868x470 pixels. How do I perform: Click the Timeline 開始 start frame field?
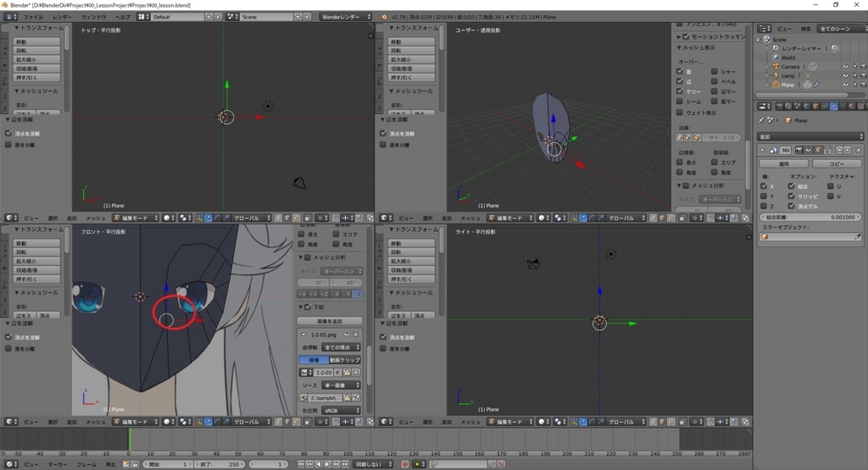[169, 464]
